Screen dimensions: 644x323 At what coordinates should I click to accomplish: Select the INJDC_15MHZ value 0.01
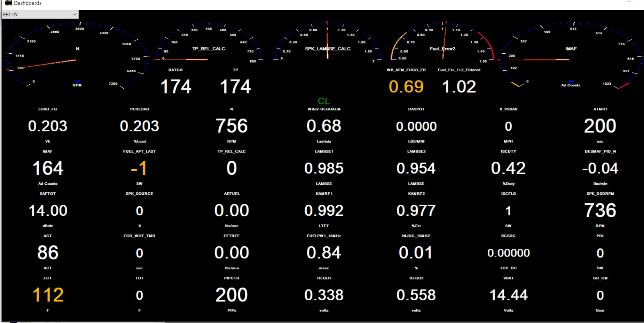click(416, 253)
